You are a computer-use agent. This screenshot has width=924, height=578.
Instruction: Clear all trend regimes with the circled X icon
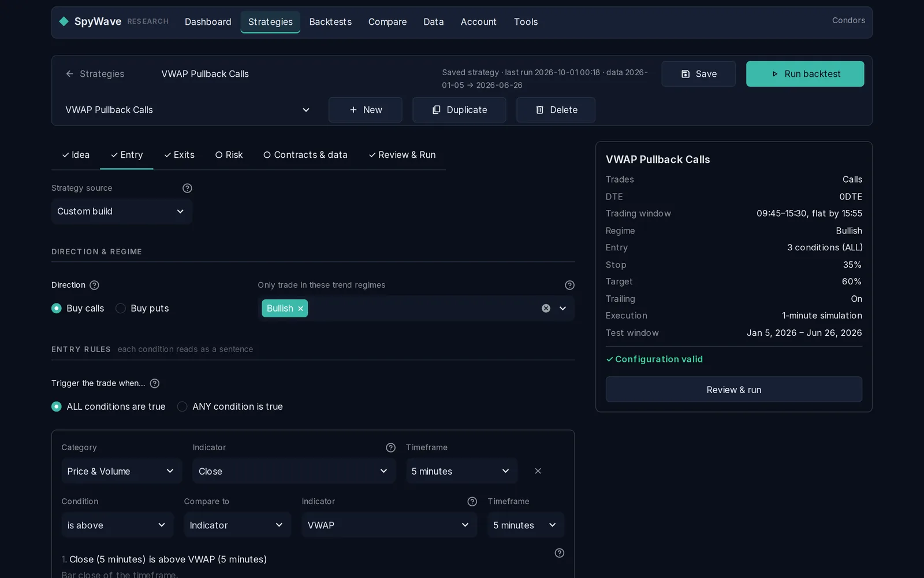(x=546, y=309)
